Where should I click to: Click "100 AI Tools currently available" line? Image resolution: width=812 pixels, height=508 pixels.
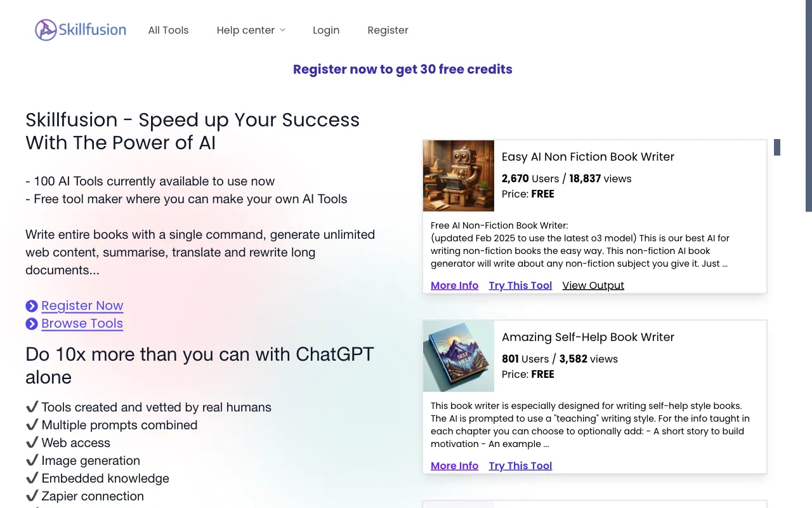coord(150,181)
